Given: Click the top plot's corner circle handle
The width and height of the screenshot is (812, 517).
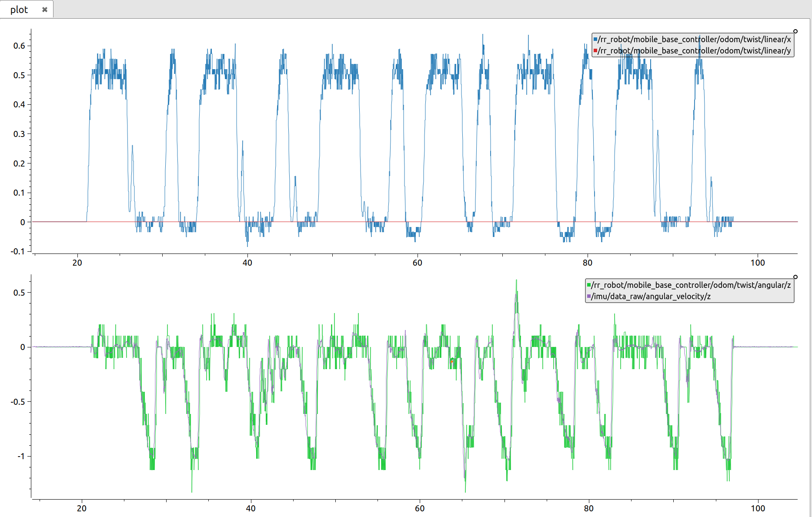Looking at the screenshot, I should [x=795, y=31].
